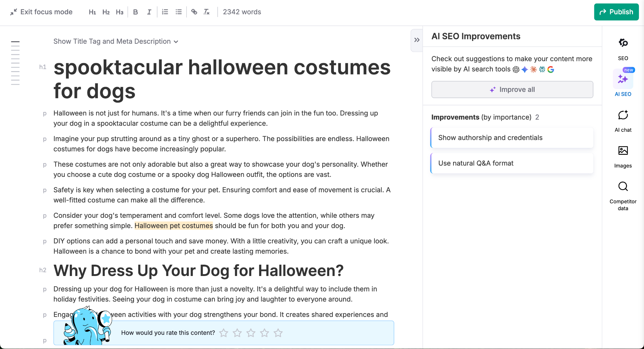
Task: Insert a numbered list
Action: point(165,12)
